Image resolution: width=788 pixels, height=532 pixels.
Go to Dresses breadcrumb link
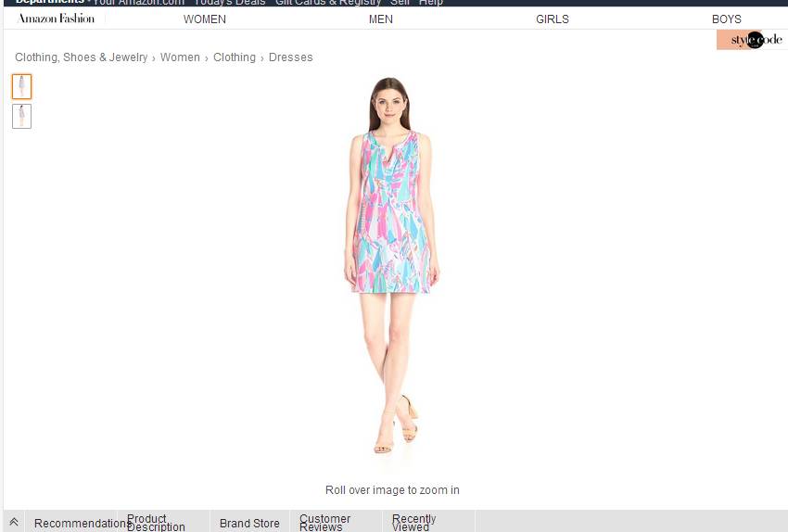point(290,57)
